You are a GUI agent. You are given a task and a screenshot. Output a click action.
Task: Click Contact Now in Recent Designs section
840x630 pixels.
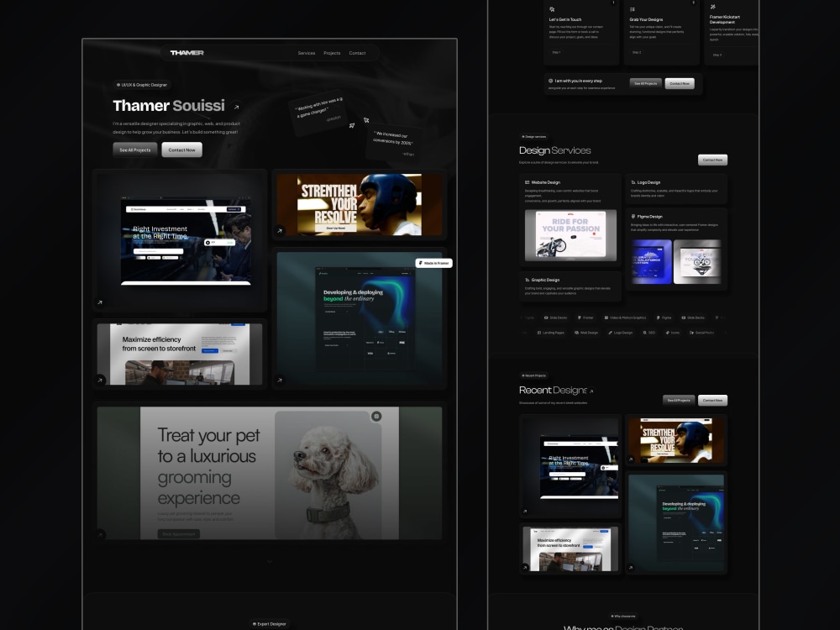click(712, 400)
